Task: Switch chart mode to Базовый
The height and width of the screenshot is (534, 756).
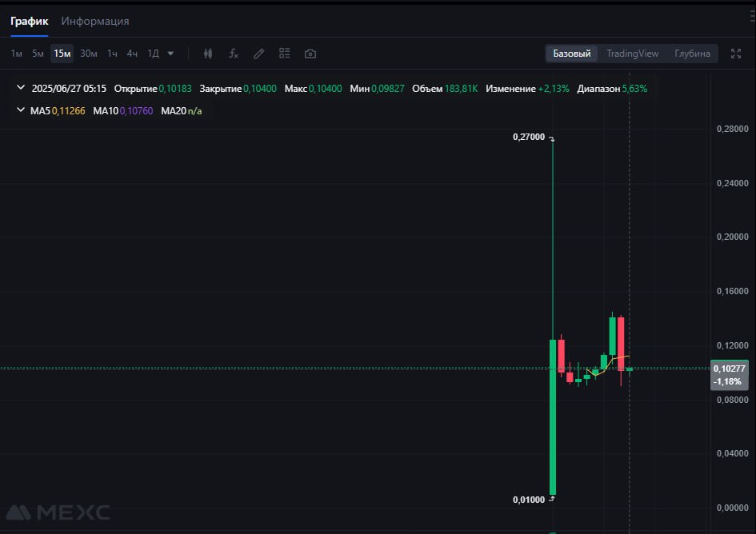Action: (x=572, y=54)
